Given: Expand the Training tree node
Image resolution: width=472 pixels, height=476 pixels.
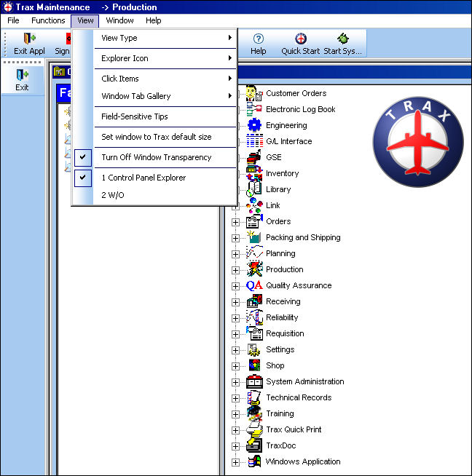Looking at the screenshot, I should (x=235, y=414).
